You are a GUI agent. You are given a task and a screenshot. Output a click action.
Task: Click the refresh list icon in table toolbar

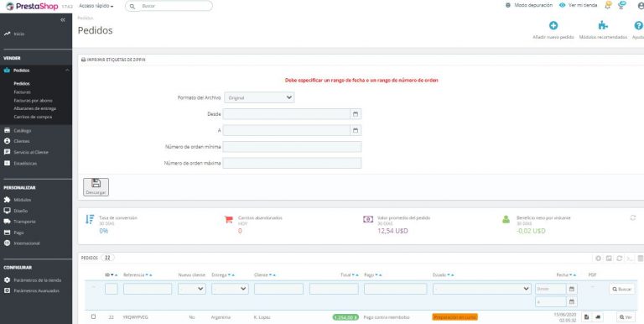(x=620, y=259)
